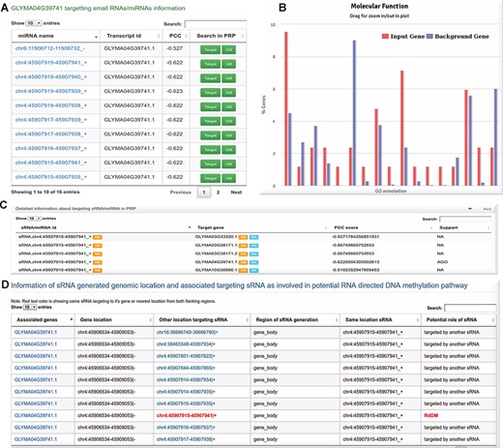Sort panel C by Target gene arrow
Screen dimensions: 503x448
click(x=326, y=228)
